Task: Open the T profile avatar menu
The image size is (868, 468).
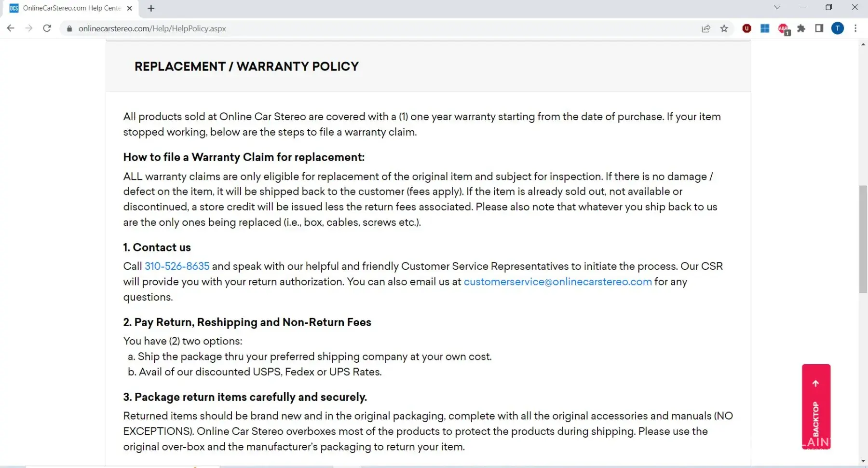Action: (x=838, y=28)
